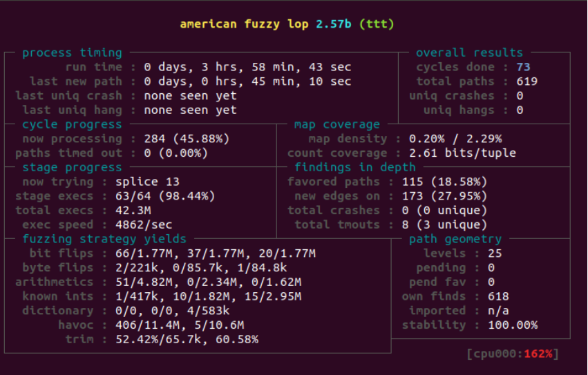Select the 'cycle progress' section header

[72, 124]
